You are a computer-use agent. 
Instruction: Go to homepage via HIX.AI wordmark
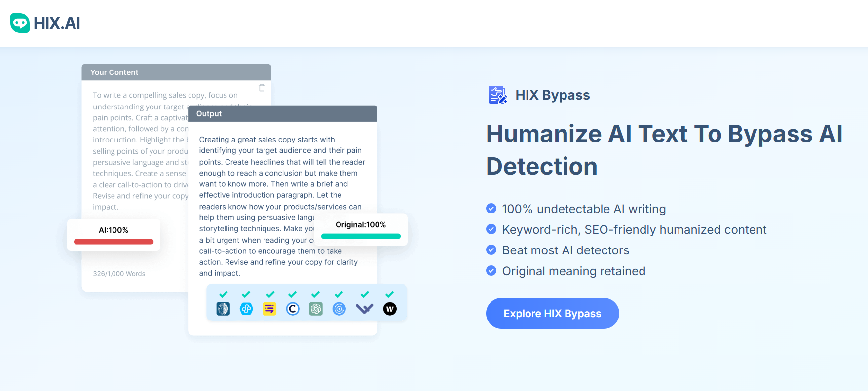(x=57, y=23)
